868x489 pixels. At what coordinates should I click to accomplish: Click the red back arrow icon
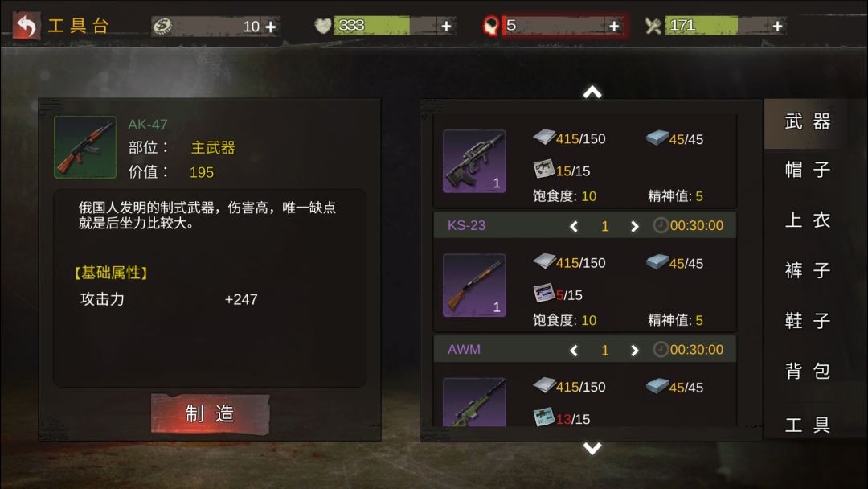point(26,26)
